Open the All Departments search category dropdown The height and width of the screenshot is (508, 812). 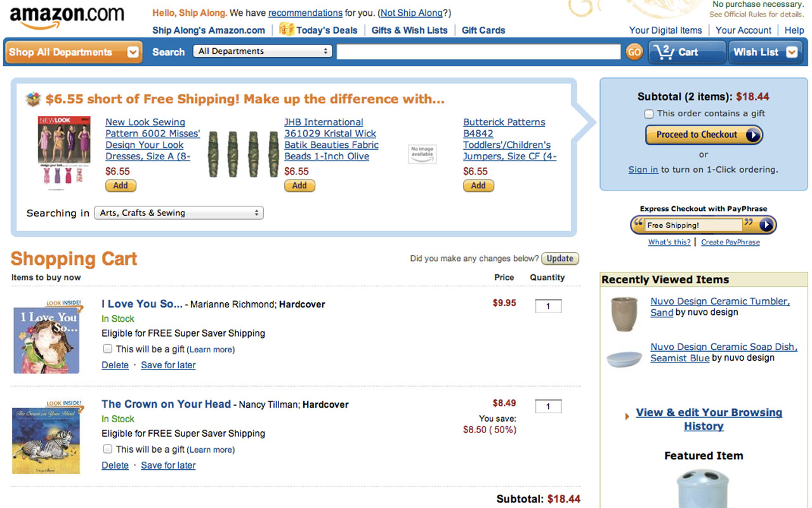tap(262, 51)
